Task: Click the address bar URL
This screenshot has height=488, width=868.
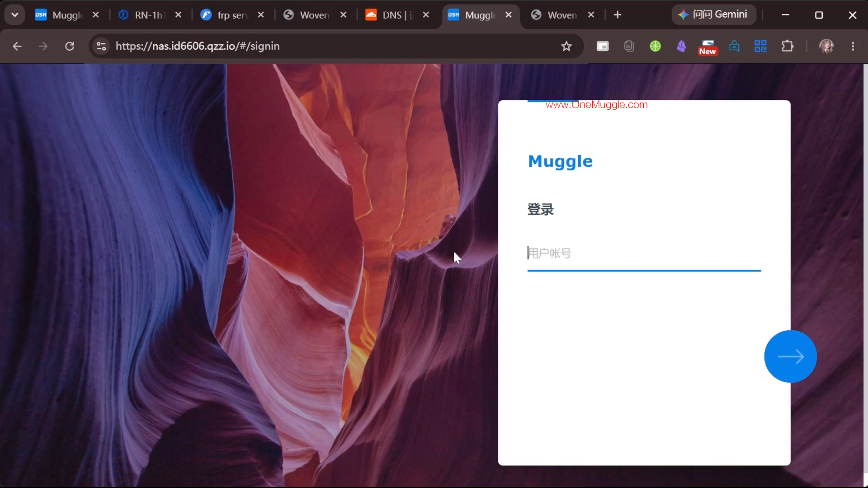Action: (198, 46)
